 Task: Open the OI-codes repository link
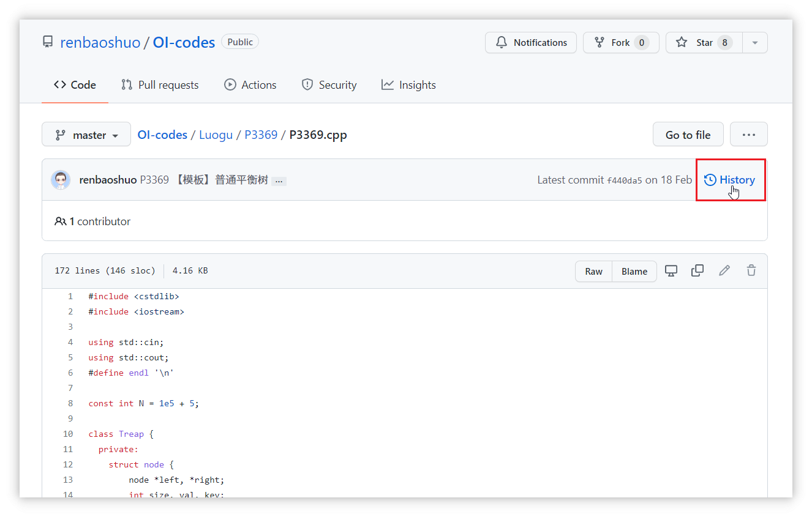pos(184,42)
